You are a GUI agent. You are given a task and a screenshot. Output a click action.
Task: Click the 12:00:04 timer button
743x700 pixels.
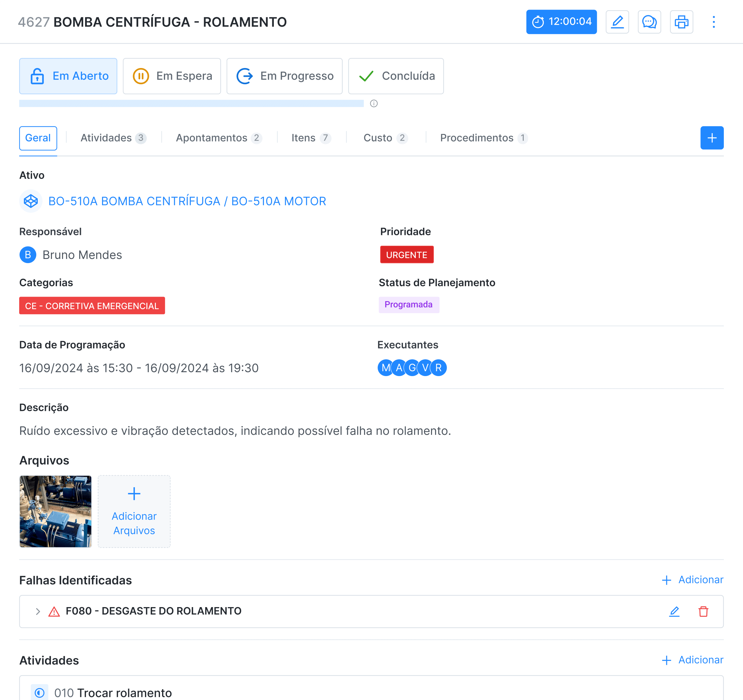pos(561,22)
